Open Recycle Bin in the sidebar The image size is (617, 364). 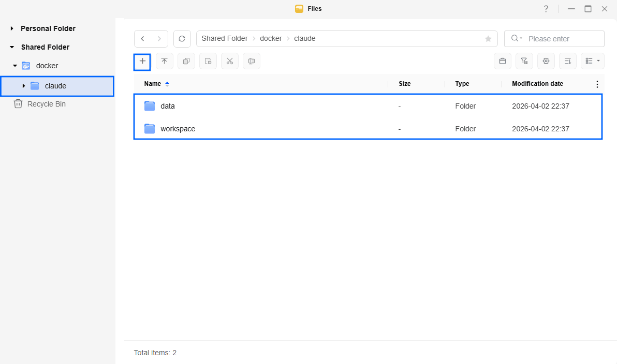coord(46,104)
